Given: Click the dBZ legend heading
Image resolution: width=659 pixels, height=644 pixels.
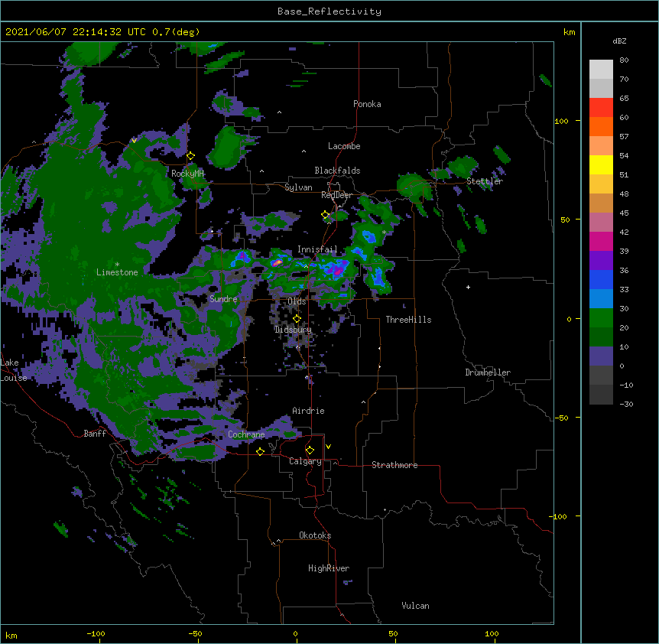Looking at the screenshot, I should 619,41.
